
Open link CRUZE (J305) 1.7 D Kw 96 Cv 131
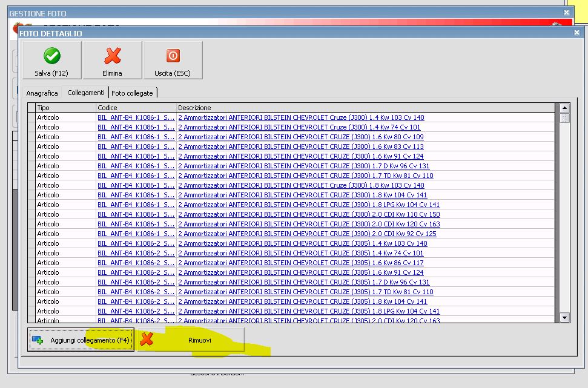304,282
